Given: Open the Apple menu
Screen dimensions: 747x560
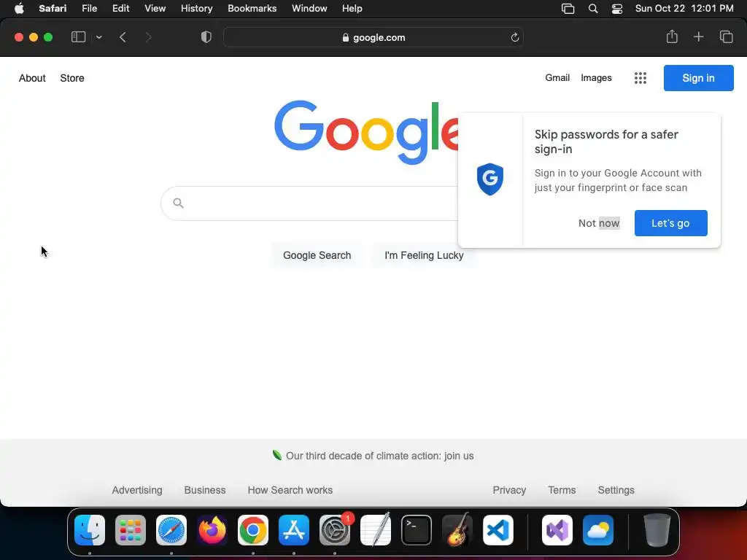Looking at the screenshot, I should point(19,9).
